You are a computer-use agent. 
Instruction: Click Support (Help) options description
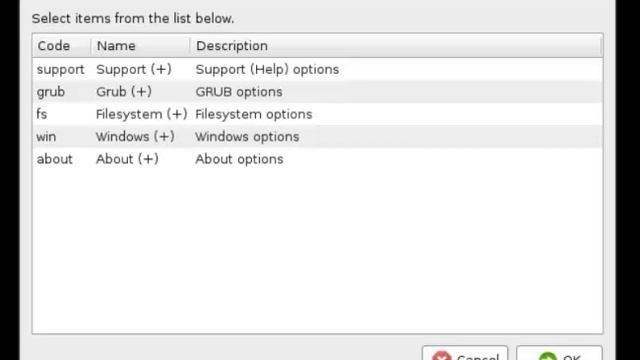[267, 69]
